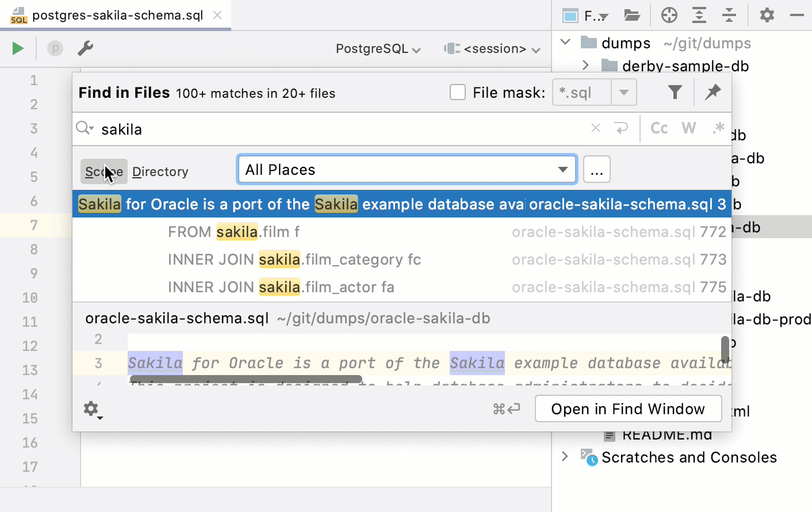Screen dimensions: 812x512
Task: Open the PostgreSQL dialect dropdown
Action: click(378, 49)
